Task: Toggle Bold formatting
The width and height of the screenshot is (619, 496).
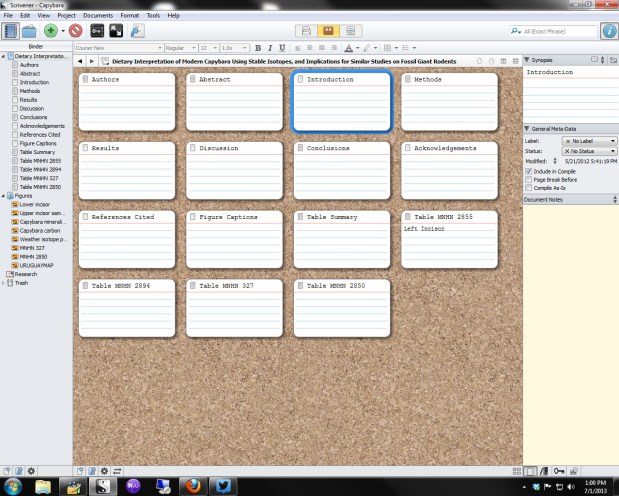Action: [x=258, y=48]
